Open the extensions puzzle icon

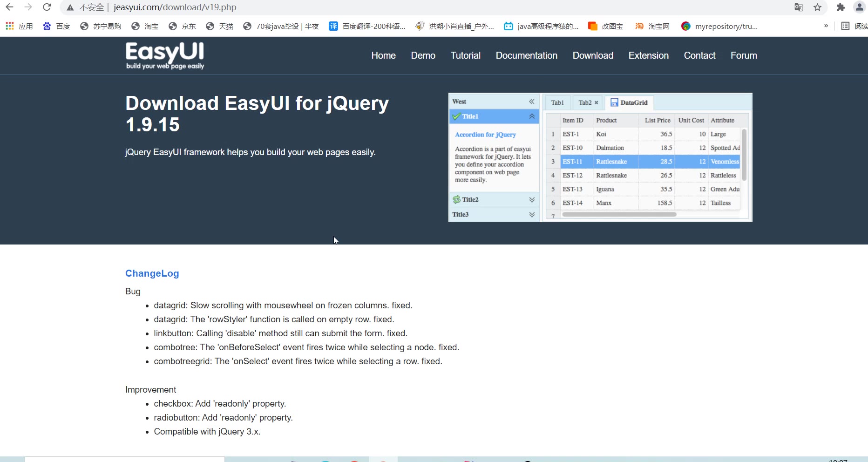(841, 7)
